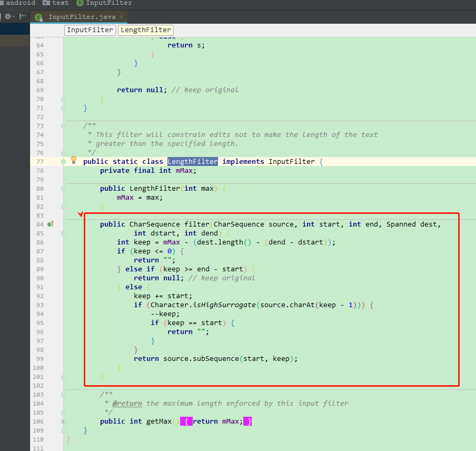Screen dimensions: 476x451
Task: Click the lightbulb intention icon on line 77
Action: pyautogui.click(x=74, y=160)
